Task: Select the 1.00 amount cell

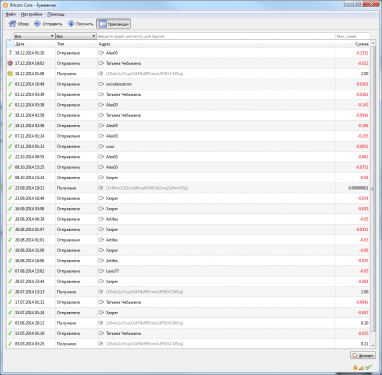Action: point(353,292)
